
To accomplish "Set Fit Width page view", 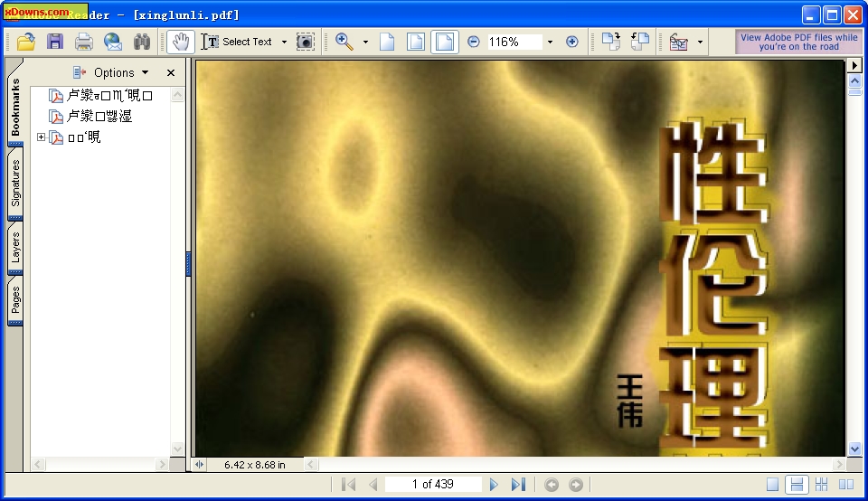I will [445, 42].
